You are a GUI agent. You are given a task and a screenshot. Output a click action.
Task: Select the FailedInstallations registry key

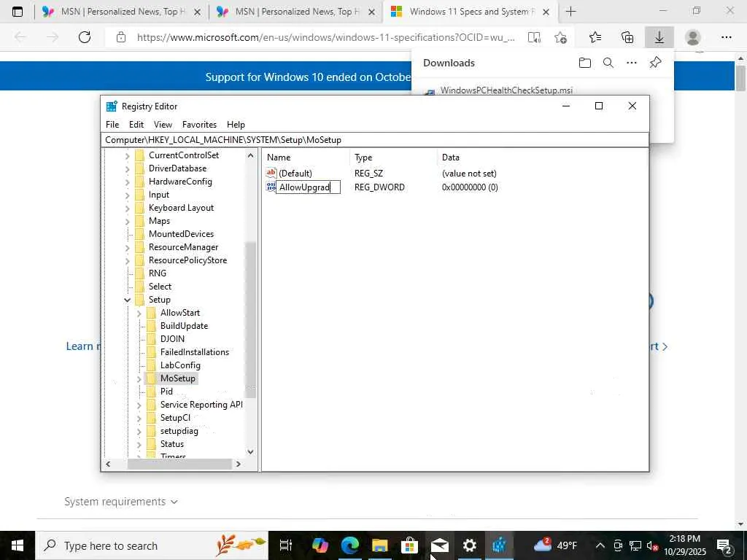[194, 352]
